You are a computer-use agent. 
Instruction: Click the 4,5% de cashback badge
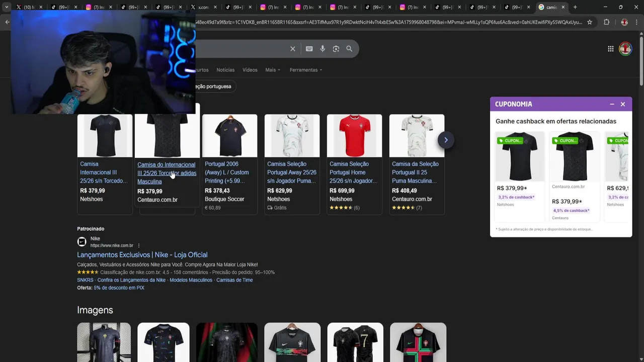[571, 211]
